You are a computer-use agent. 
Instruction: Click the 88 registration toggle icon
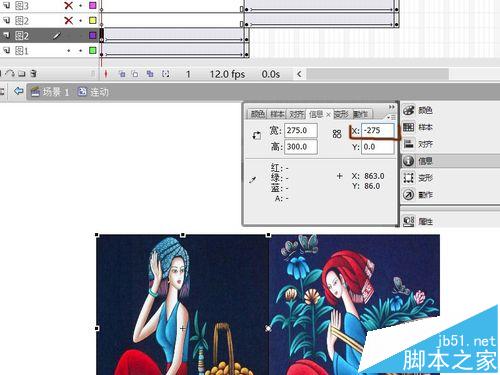click(x=337, y=134)
